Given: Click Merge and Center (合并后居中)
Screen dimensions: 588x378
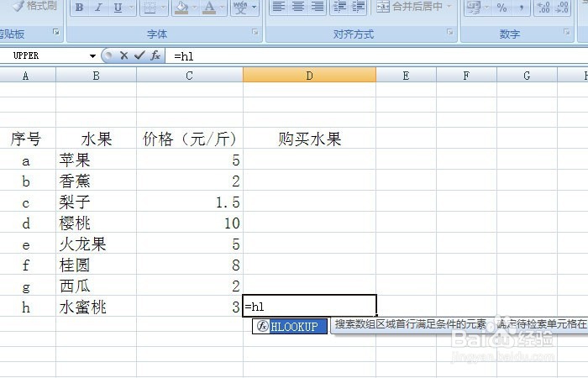Looking at the screenshot, I should click(410, 7).
